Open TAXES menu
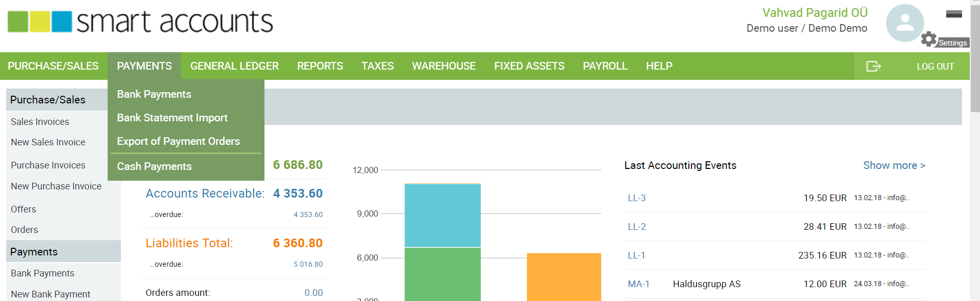 click(377, 66)
